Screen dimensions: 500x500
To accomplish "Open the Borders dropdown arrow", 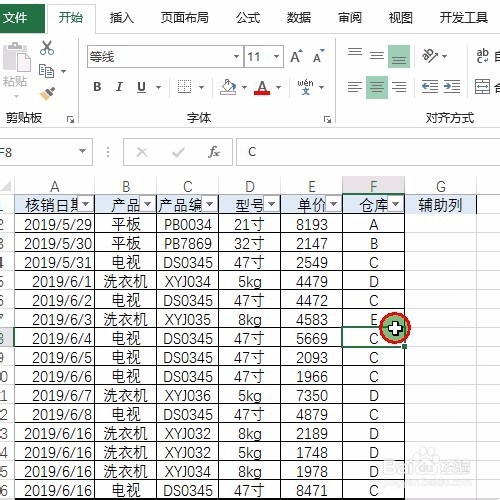I will point(201,87).
